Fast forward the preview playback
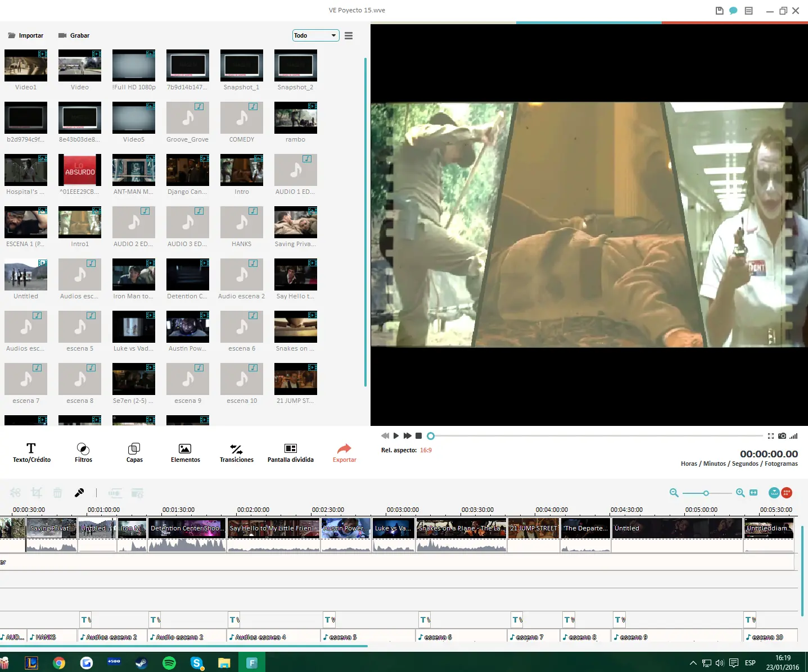The width and height of the screenshot is (808, 672). tap(407, 436)
